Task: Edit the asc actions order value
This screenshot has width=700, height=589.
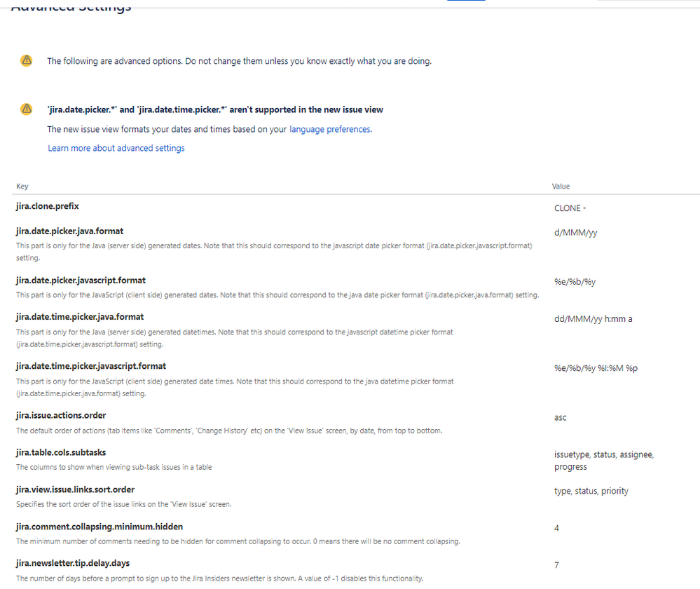Action: click(x=561, y=417)
